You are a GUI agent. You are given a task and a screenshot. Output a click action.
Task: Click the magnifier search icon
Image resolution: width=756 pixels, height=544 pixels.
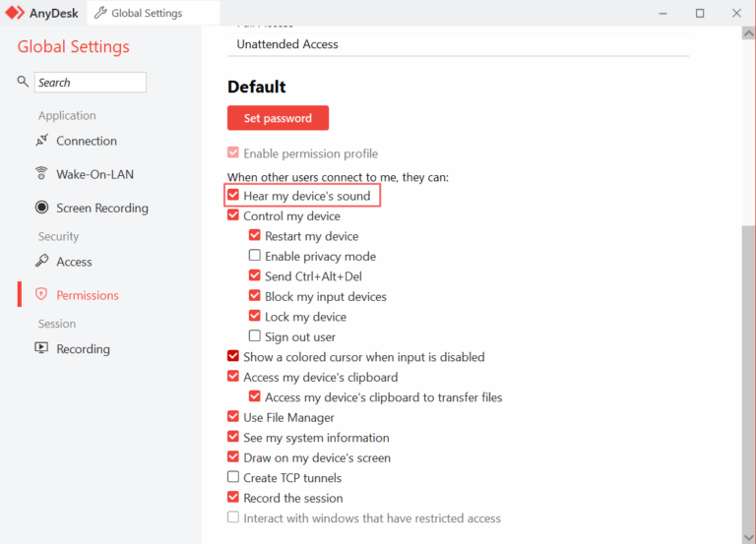(23, 82)
